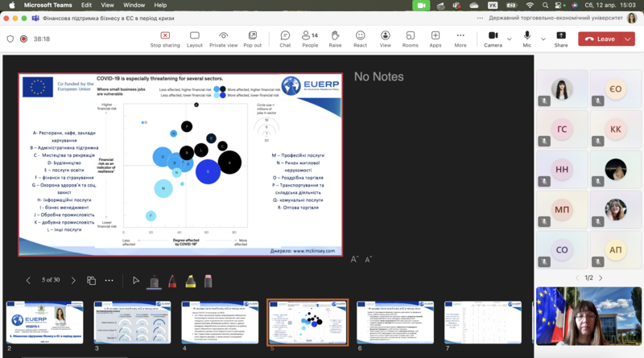The image size is (644, 358).
Task: Select slide 3 thumbnail
Action: [x=132, y=323]
